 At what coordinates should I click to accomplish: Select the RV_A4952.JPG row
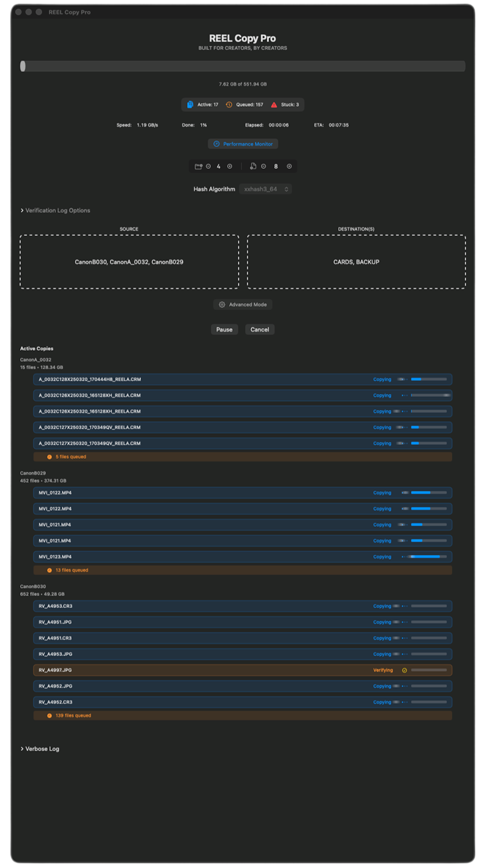[243, 686]
